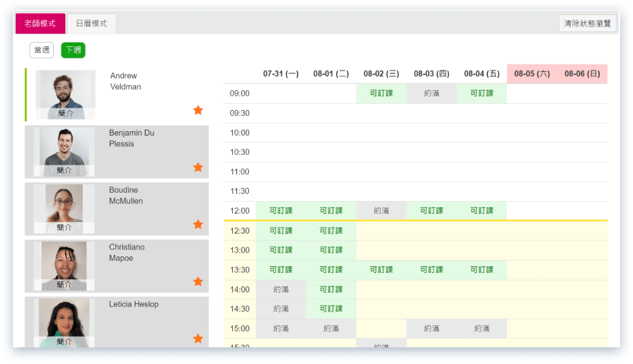The width and height of the screenshot is (633, 364).
Task: Open 簡介 link under Boudine McMullen
Action: point(65,227)
